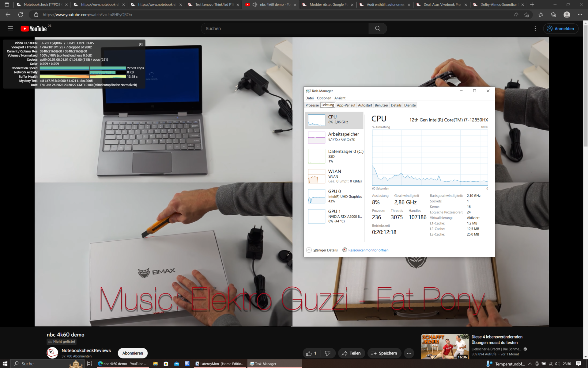Close the stats for nerds overlay

coord(141,44)
